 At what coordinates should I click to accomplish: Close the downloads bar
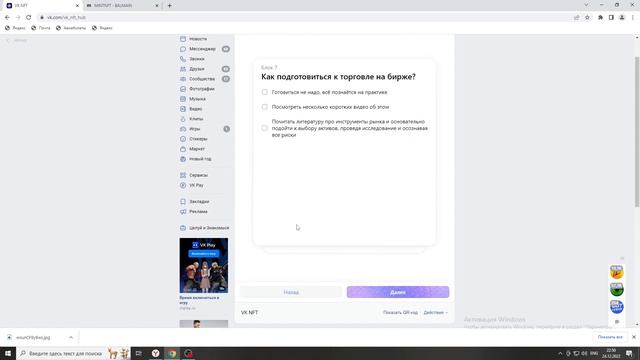(x=633, y=337)
